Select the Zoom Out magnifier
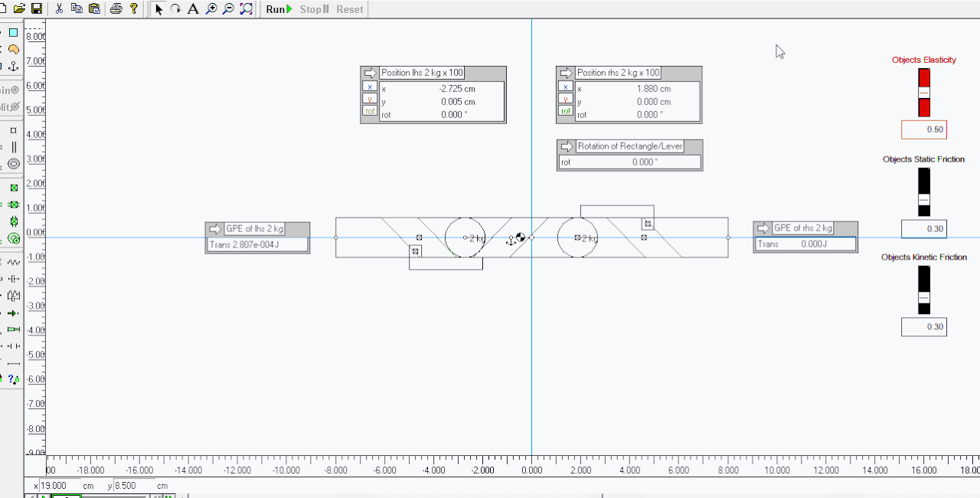Image resolution: width=980 pixels, height=498 pixels. [x=228, y=8]
